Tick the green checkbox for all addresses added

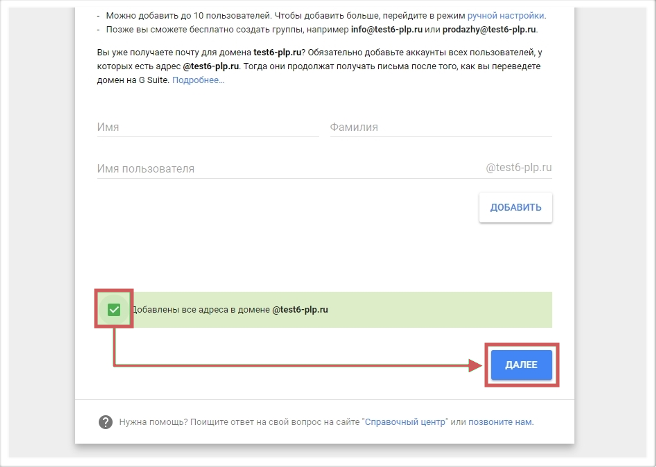114,310
